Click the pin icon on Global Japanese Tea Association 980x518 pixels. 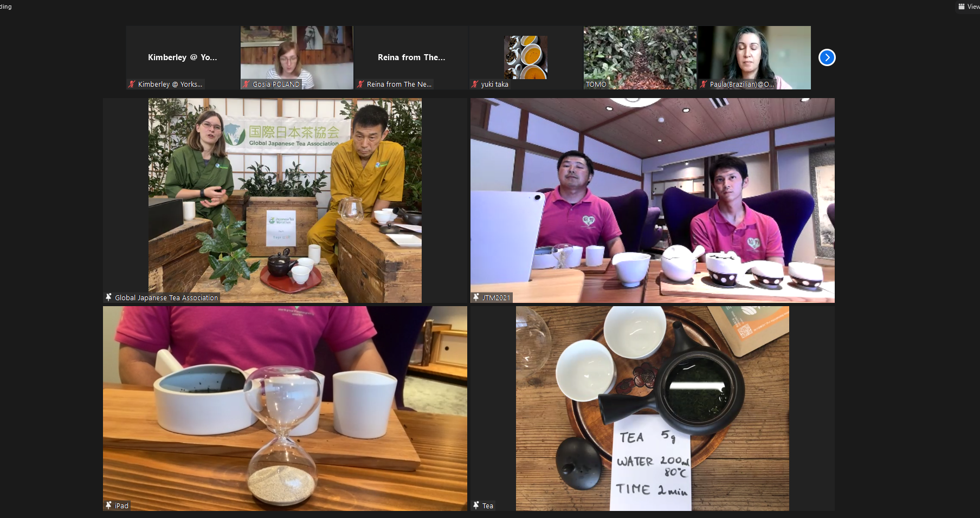[x=108, y=297]
